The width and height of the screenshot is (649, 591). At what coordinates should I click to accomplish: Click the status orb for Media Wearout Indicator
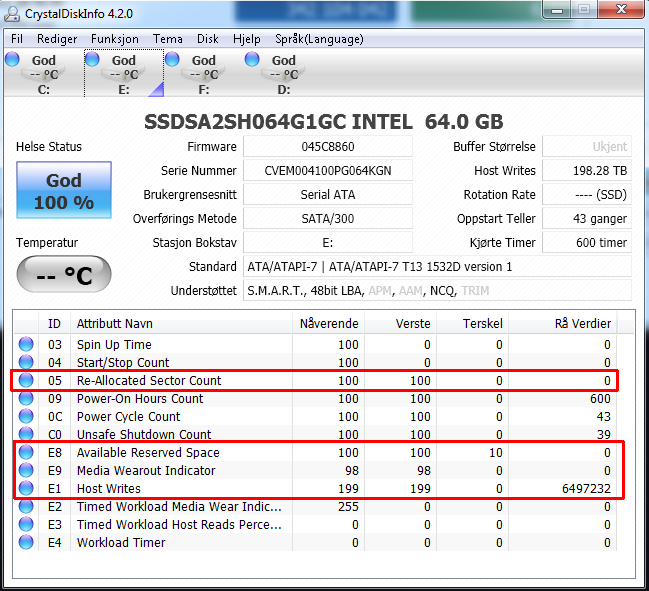(x=26, y=470)
